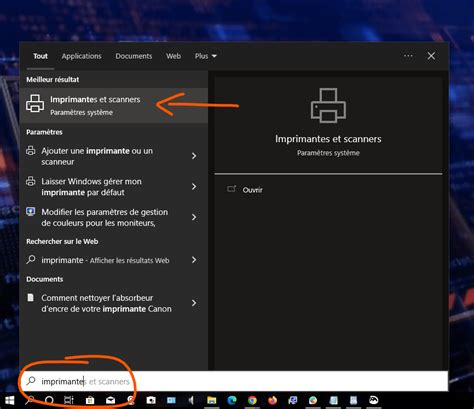Click Paramètres système under the preview title
This screenshot has width=474, height=409.
pos(328,153)
